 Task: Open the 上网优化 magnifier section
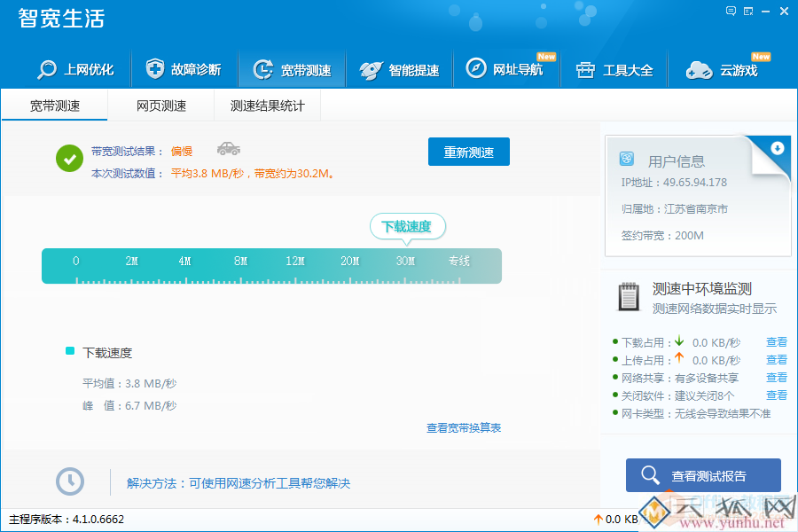pos(76,70)
